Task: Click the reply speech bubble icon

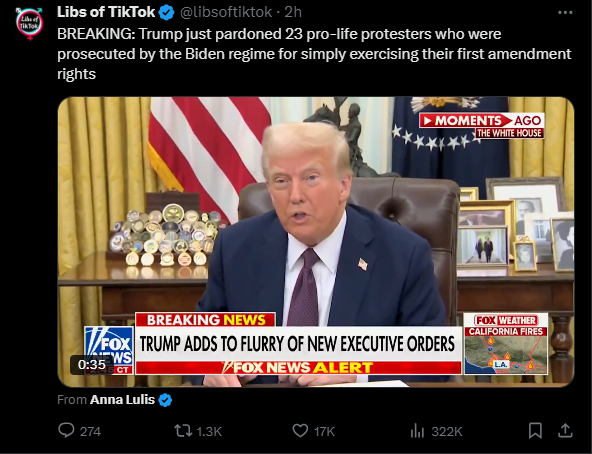Action: pos(66,430)
